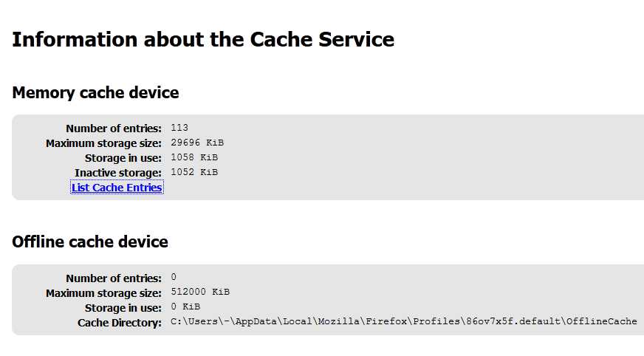The image size is (644, 356).
Task: Click the 512000 KiB value
Action: coord(200,292)
